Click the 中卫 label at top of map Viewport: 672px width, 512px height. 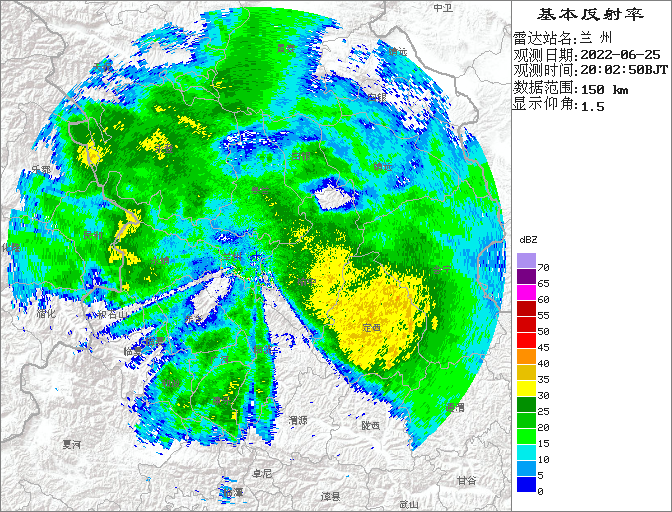(443, 8)
